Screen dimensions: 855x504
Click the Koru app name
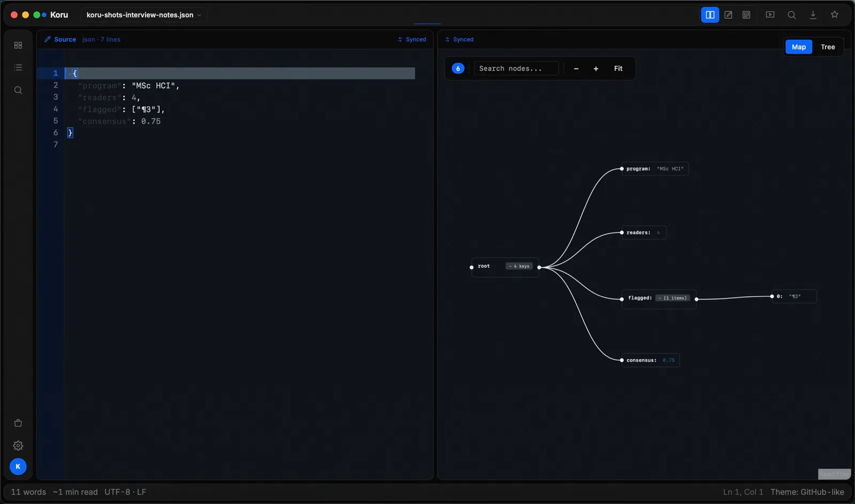pyautogui.click(x=59, y=15)
